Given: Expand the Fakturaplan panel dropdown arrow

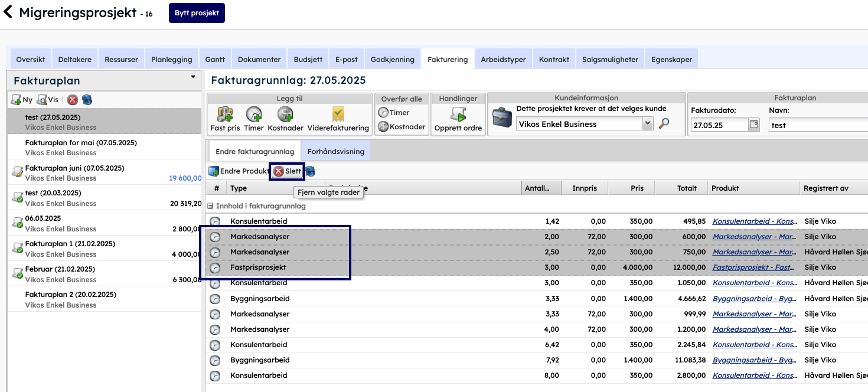Looking at the screenshot, I should pyautogui.click(x=193, y=77).
